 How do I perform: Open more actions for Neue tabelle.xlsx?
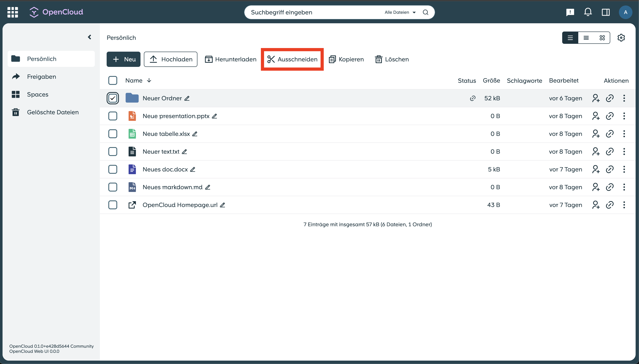(624, 134)
